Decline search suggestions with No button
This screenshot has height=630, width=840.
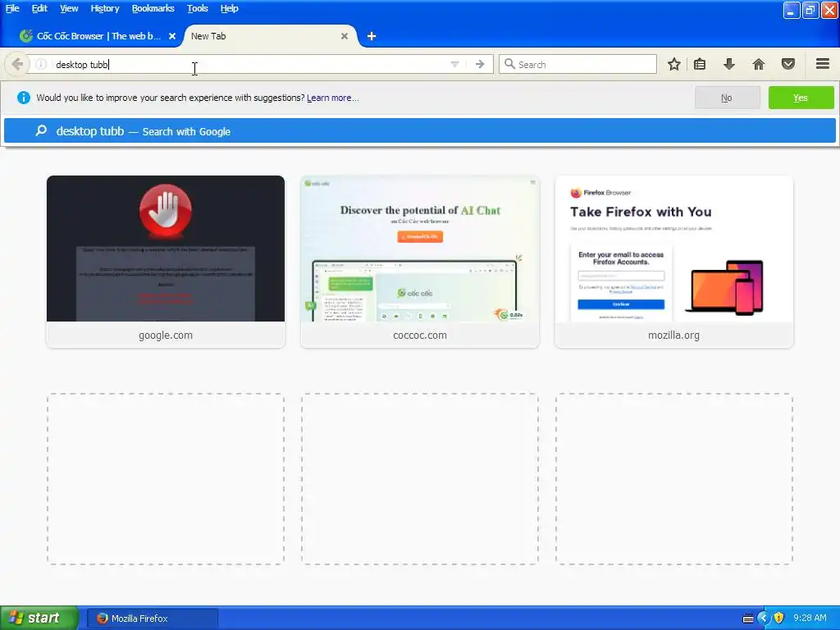(x=727, y=98)
